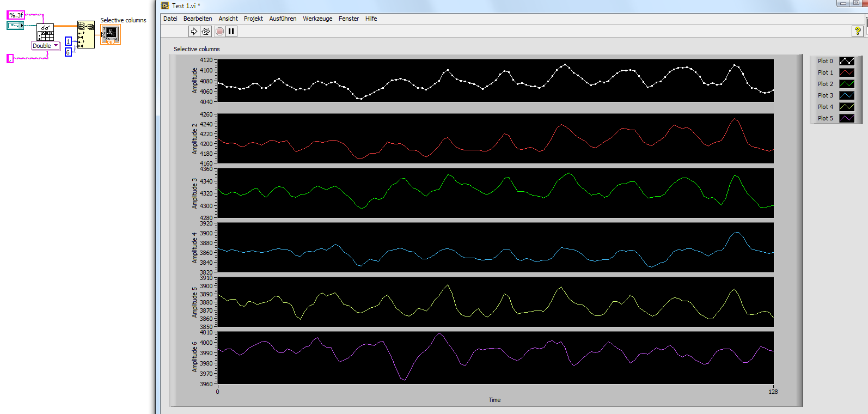Click the file path constant in diagram
The height and width of the screenshot is (414, 868).
click(x=15, y=26)
